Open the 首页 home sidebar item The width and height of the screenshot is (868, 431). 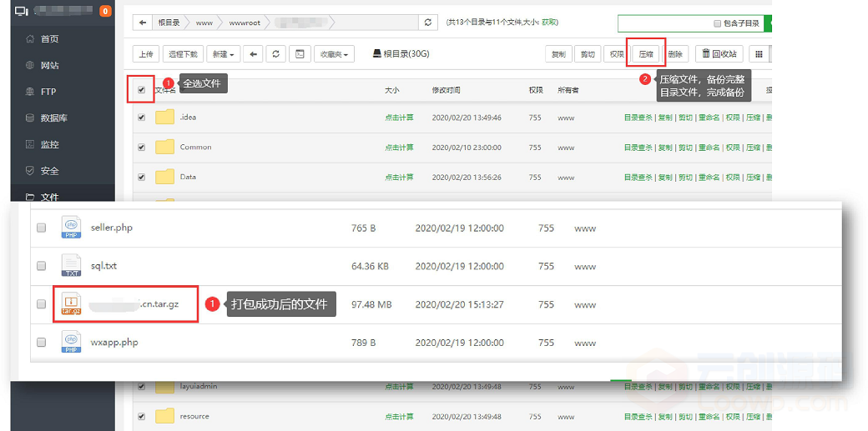(x=49, y=38)
